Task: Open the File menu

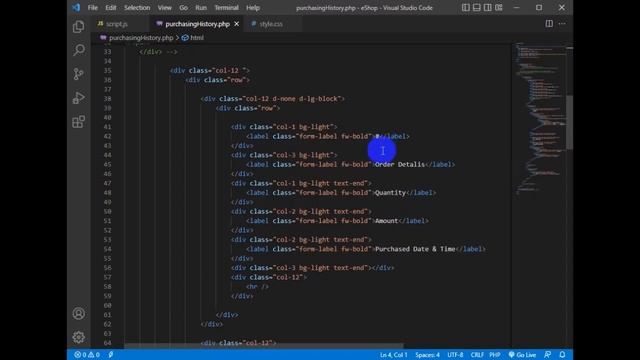Action: 93,8
